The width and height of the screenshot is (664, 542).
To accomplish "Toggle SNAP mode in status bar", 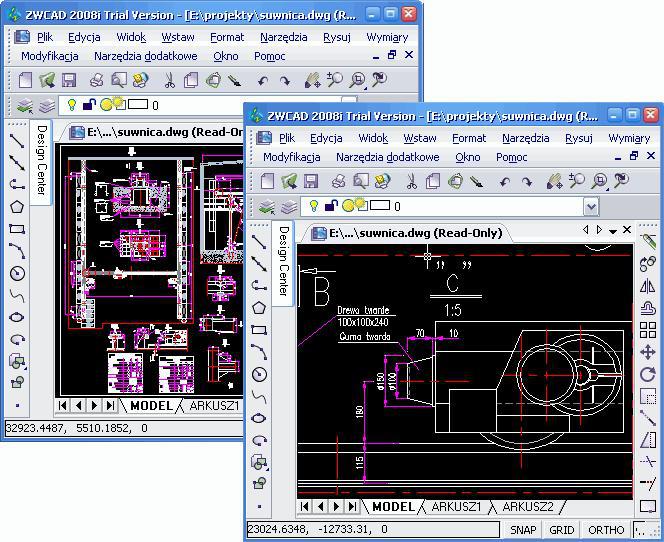I will (523, 530).
